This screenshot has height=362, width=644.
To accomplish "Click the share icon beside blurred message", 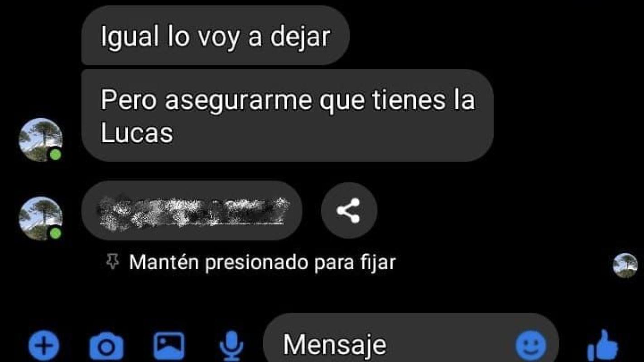I will (x=349, y=210).
